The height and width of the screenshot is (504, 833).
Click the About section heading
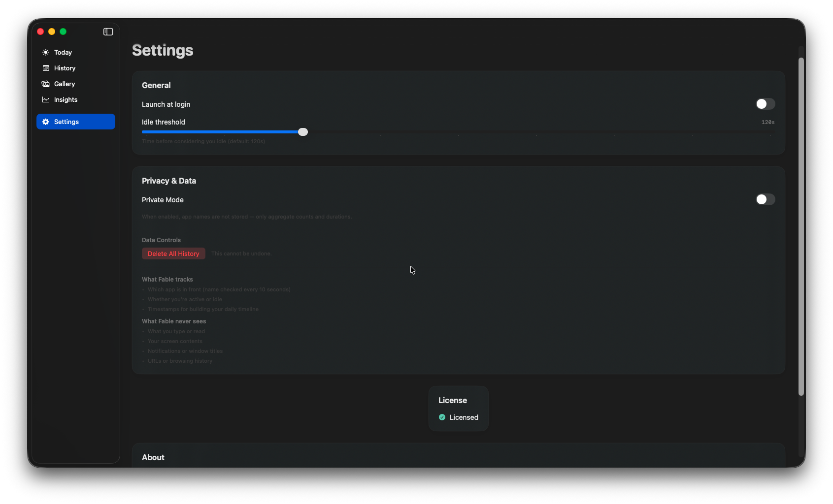click(153, 457)
